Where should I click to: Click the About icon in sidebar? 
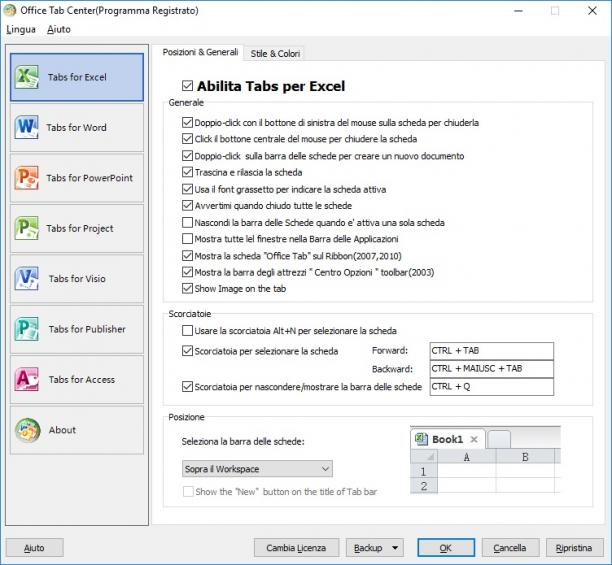[27, 430]
